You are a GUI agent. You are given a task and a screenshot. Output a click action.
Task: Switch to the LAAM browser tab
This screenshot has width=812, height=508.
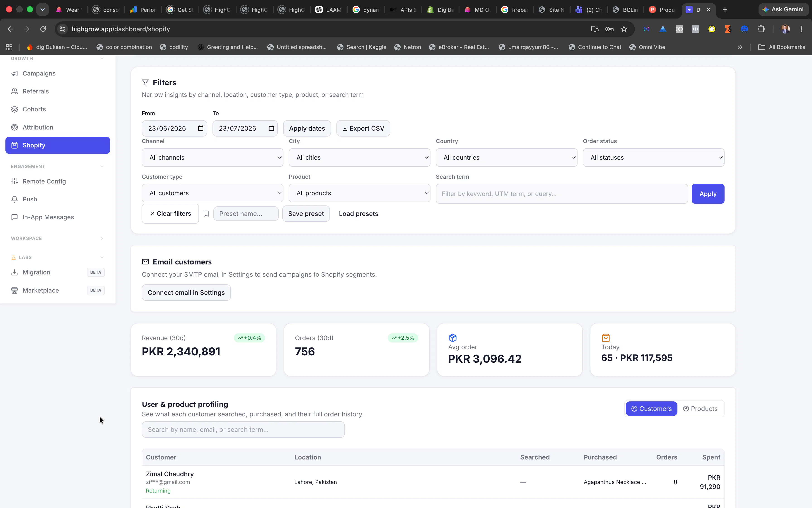329,10
